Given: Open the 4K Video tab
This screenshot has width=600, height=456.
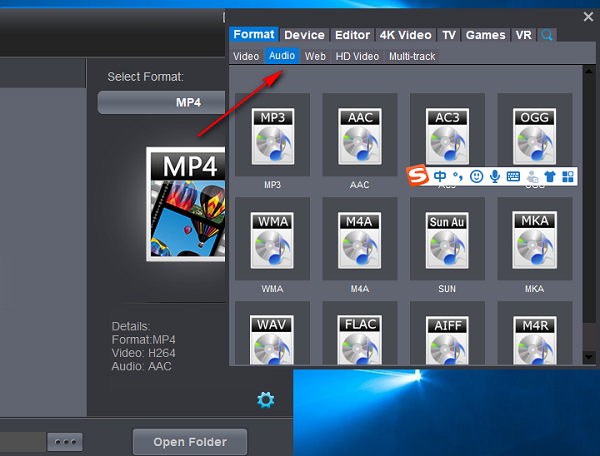Looking at the screenshot, I should pos(406,35).
